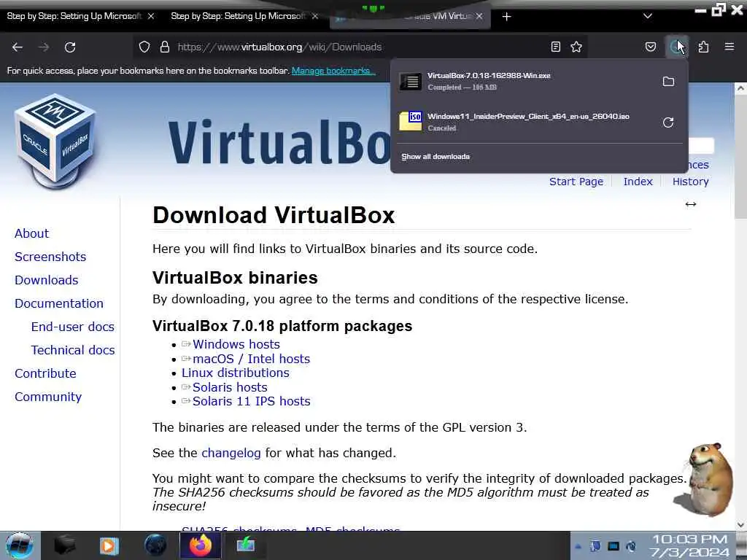Close the first Step by Step tab

[151, 16]
